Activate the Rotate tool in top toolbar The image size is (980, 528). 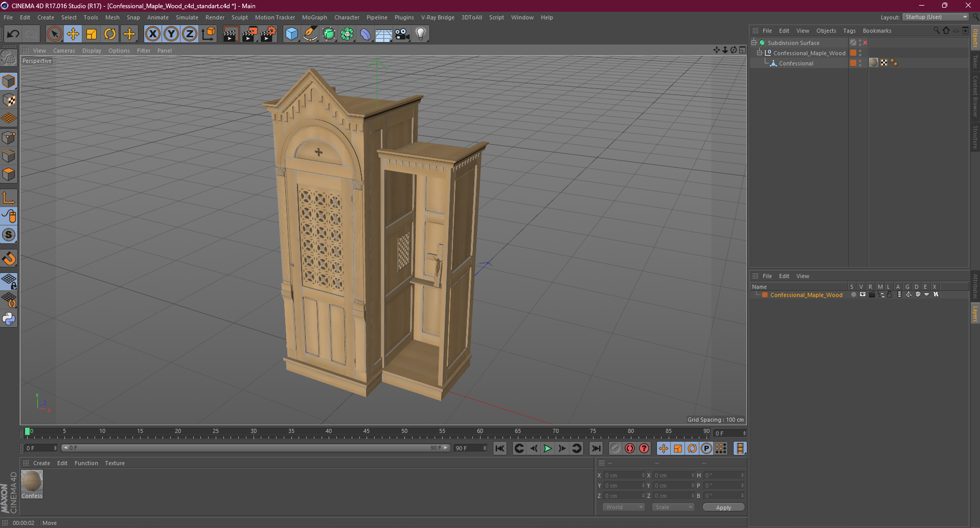110,34
